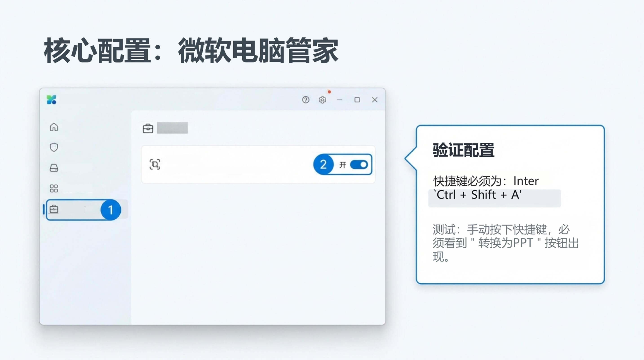Click the toolbox briefcase sidebar icon
This screenshot has width=644, height=360.
tap(54, 209)
